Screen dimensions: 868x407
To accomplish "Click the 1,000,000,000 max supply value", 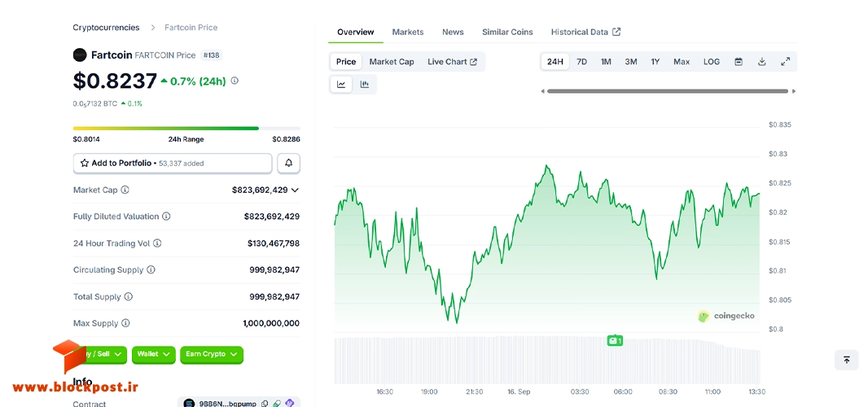I will pyautogui.click(x=271, y=323).
